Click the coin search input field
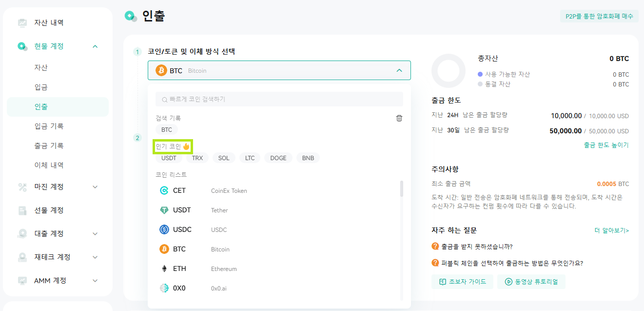This screenshot has height=311, width=644. [279, 99]
